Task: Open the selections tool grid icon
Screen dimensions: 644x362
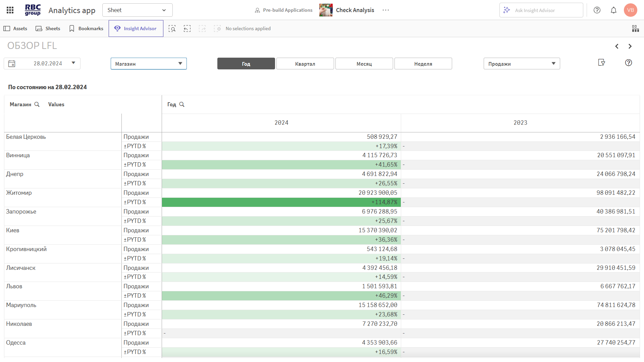Action: 635,28
